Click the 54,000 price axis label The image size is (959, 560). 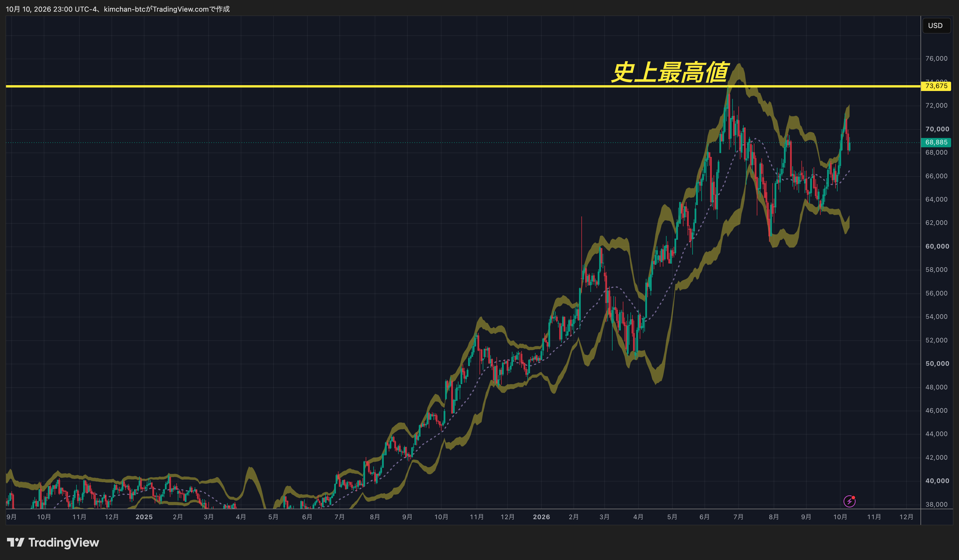936,316
